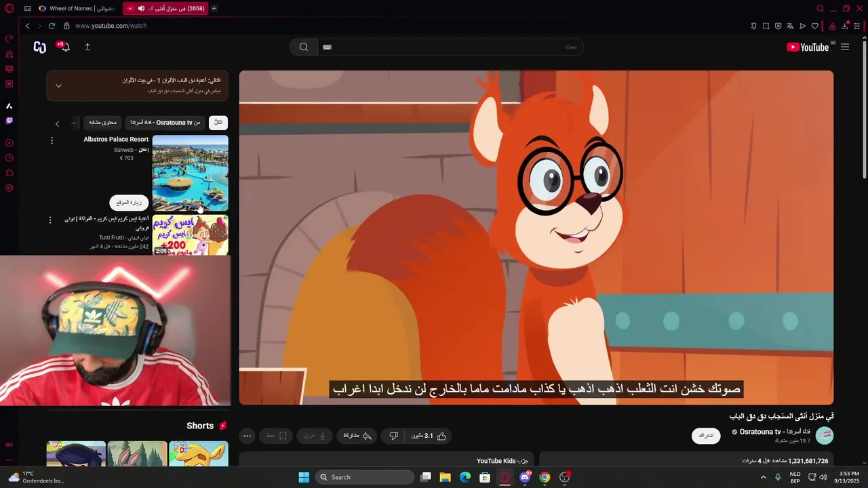The width and height of the screenshot is (868, 488).
Task: Open the sidebar settings gear icon
Action: point(9,188)
